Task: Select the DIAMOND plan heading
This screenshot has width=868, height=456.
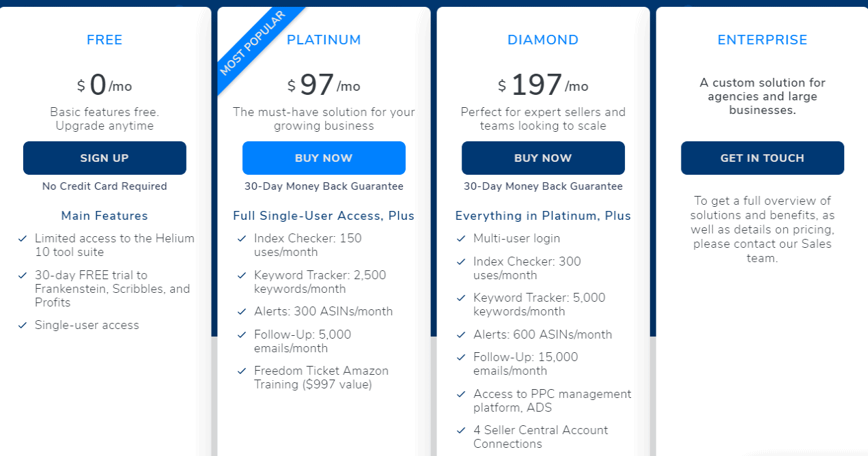Action: pyautogui.click(x=543, y=40)
